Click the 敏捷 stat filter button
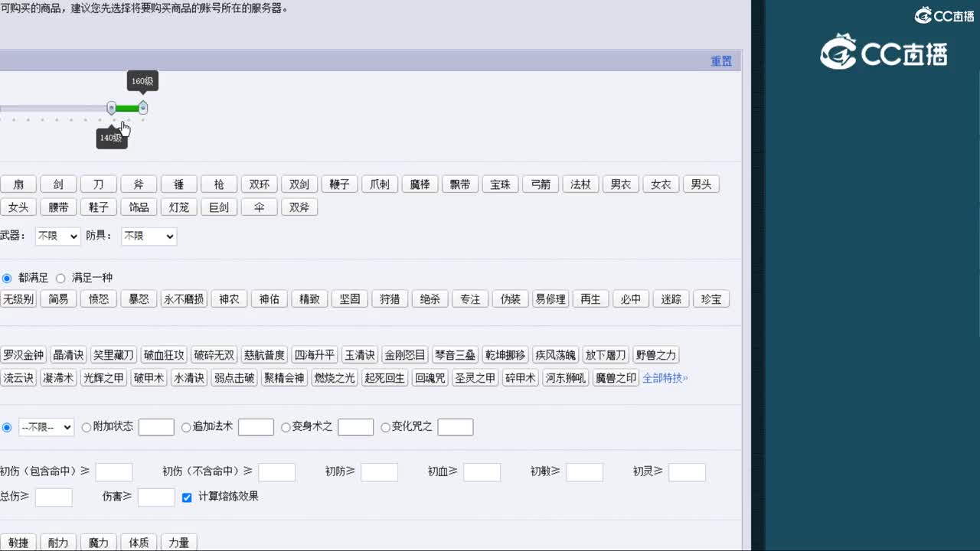 click(x=18, y=542)
